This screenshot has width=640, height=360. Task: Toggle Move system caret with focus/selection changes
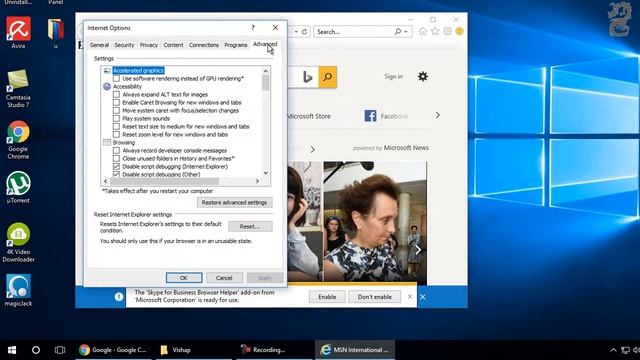pyautogui.click(x=116, y=110)
